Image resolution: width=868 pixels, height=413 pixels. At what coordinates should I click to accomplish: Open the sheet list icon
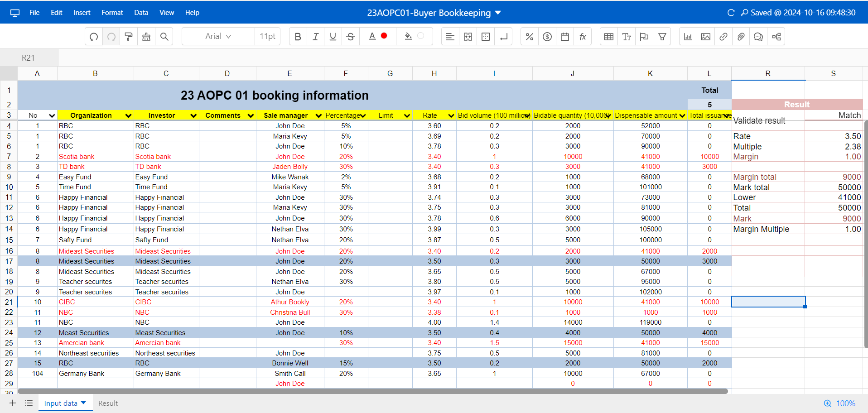29,403
